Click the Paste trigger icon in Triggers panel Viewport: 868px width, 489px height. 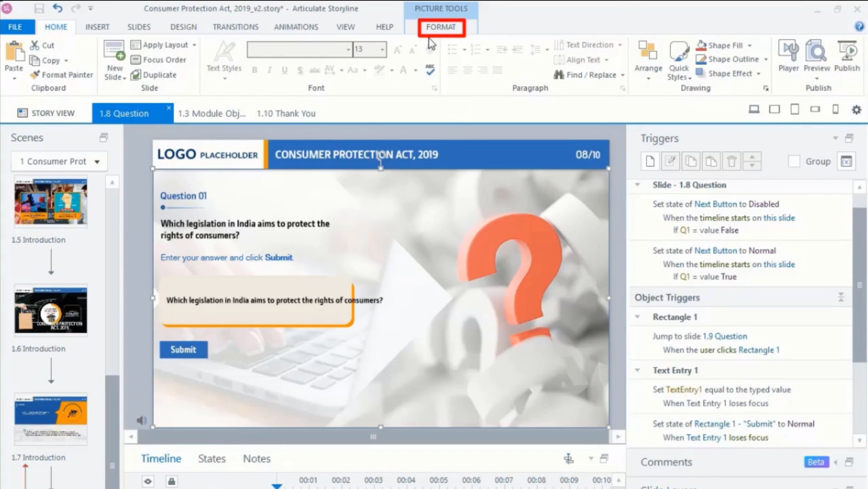tap(711, 161)
